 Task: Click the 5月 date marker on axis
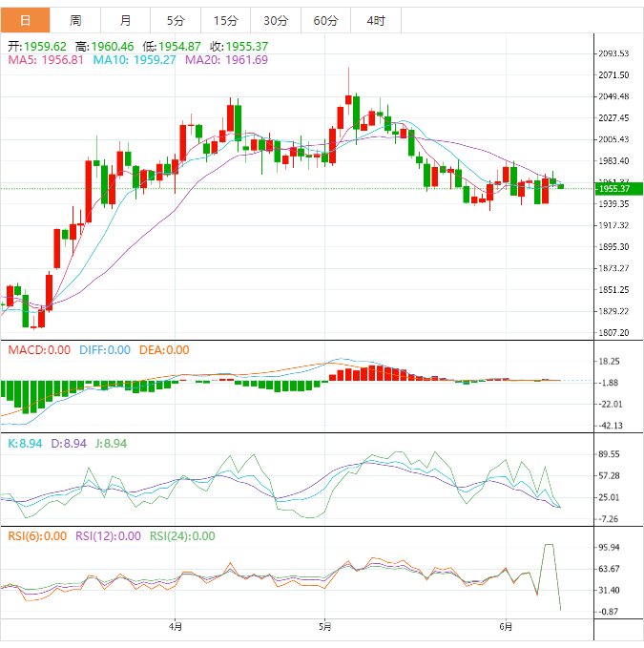[325, 627]
